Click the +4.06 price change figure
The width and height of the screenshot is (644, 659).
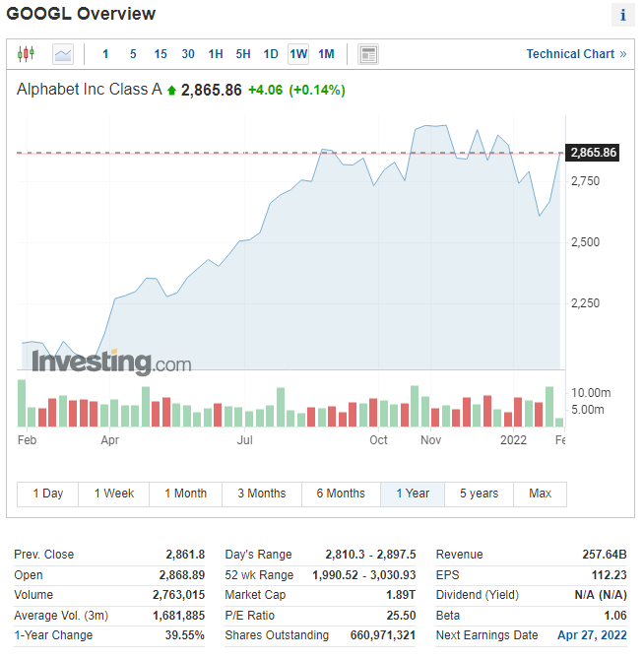(266, 90)
